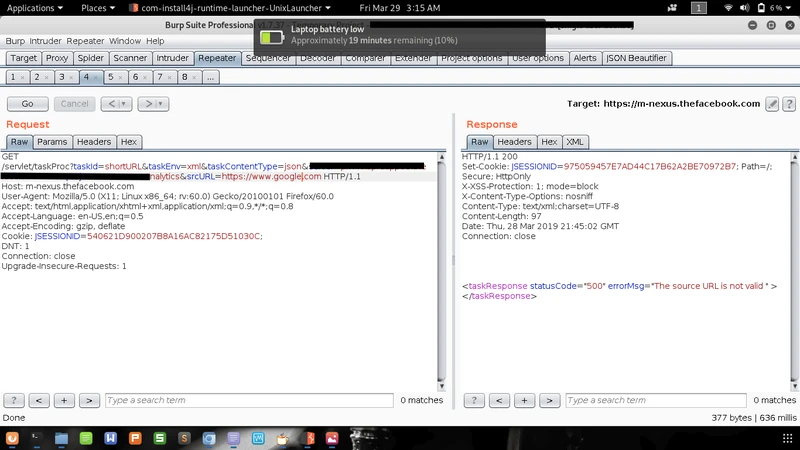Click the volume speaker icon in top bar
Image resolution: width=800 pixels, height=450 pixels.
[x=744, y=8]
